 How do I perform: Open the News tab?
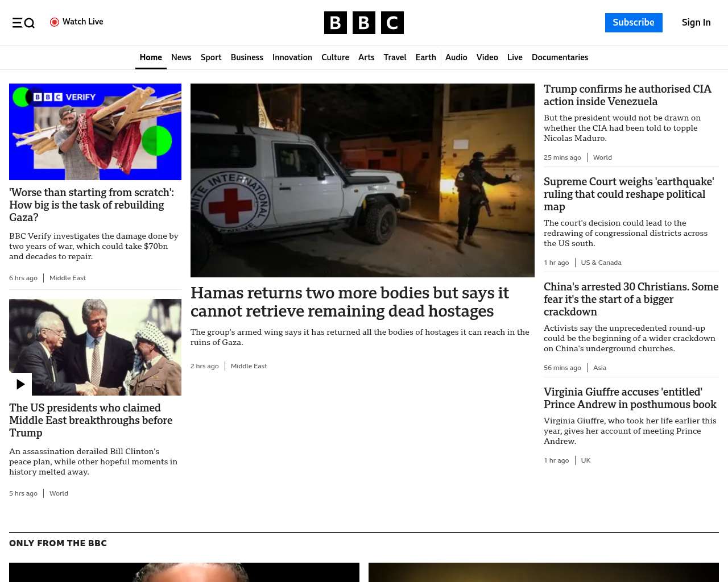[x=181, y=57]
